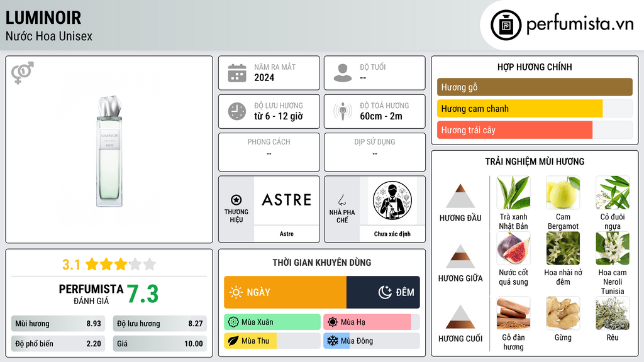Click the Mùa Xuân season bar

point(272,322)
